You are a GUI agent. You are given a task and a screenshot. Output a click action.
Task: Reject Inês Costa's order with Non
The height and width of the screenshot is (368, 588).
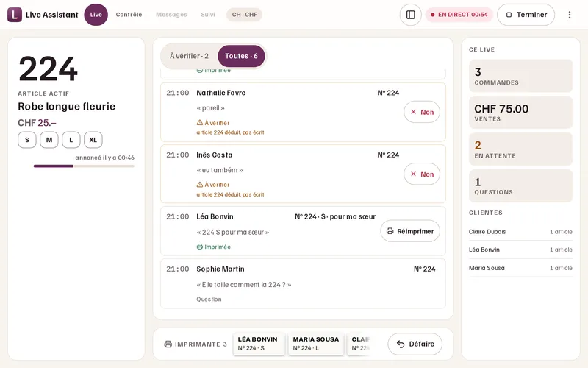point(422,174)
